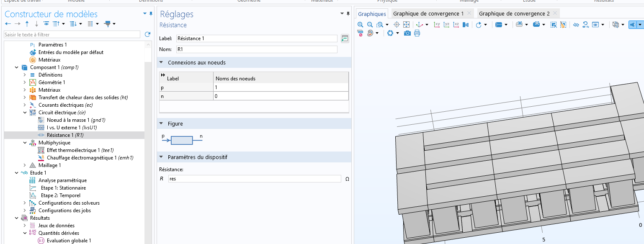Click the refresh icon beside filter box
The width and height of the screenshot is (644, 244).
pos(147,34)
